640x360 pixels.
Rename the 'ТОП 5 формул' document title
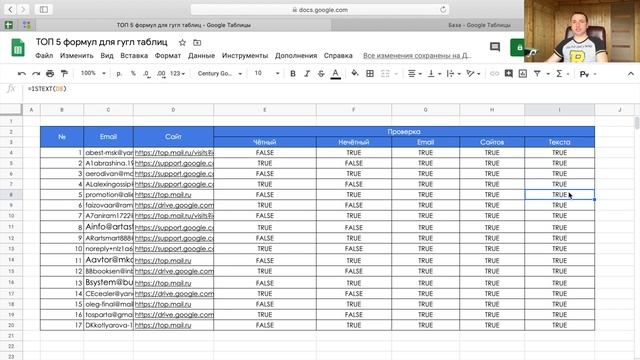(x=102, y=42)
